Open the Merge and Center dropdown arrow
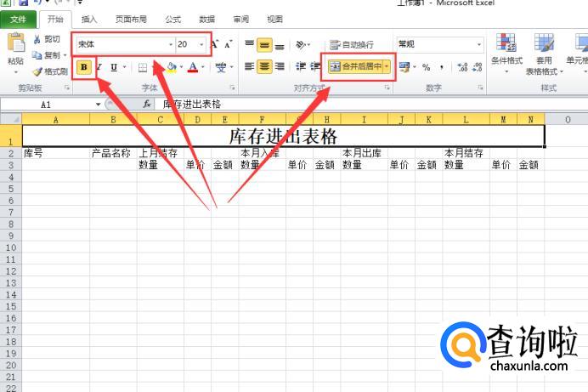Image resolution: width=588 pixels, height=392 pixels. (x=387, y=67)
